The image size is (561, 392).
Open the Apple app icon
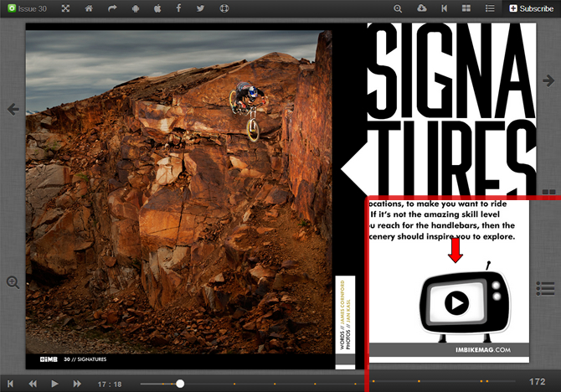[x=157, y=8]
